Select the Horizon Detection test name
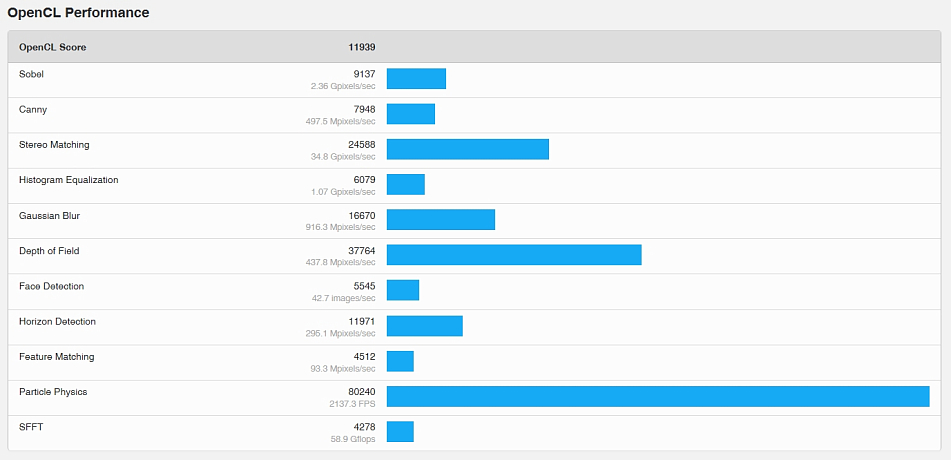The image size is (951, 460). (x=58, y=322)
